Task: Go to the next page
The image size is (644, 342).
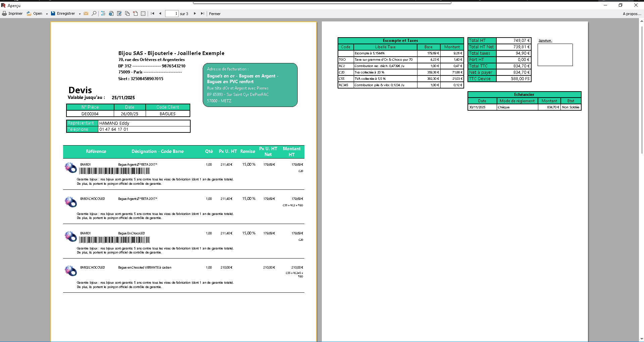Action: click(x=195, y=14)
